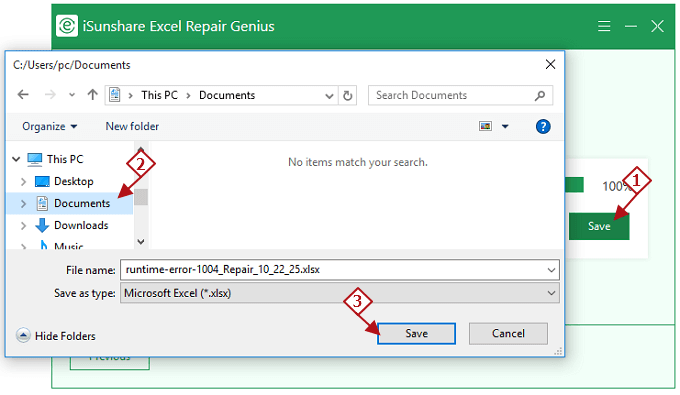Viewport: 680px width, 395px height.
Task: Click Save in the file dialog
Action: pos(416,333)
